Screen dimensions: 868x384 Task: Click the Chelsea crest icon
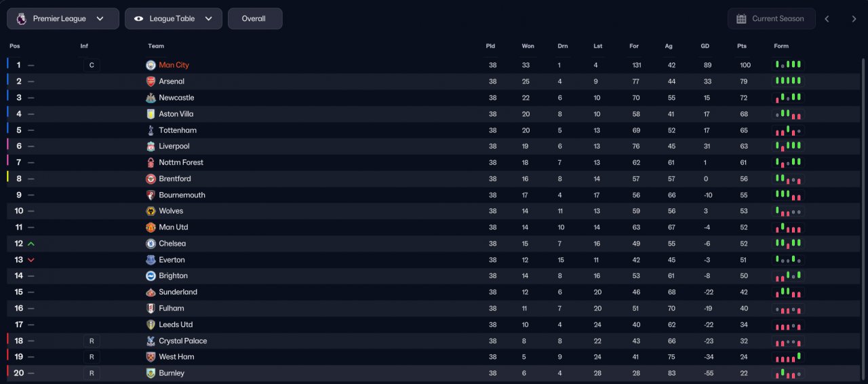(x=151, y=244)
